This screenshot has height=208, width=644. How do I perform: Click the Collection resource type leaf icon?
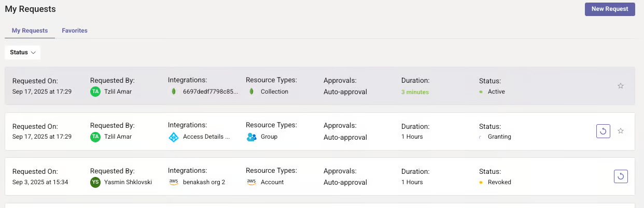click(251, 92)
